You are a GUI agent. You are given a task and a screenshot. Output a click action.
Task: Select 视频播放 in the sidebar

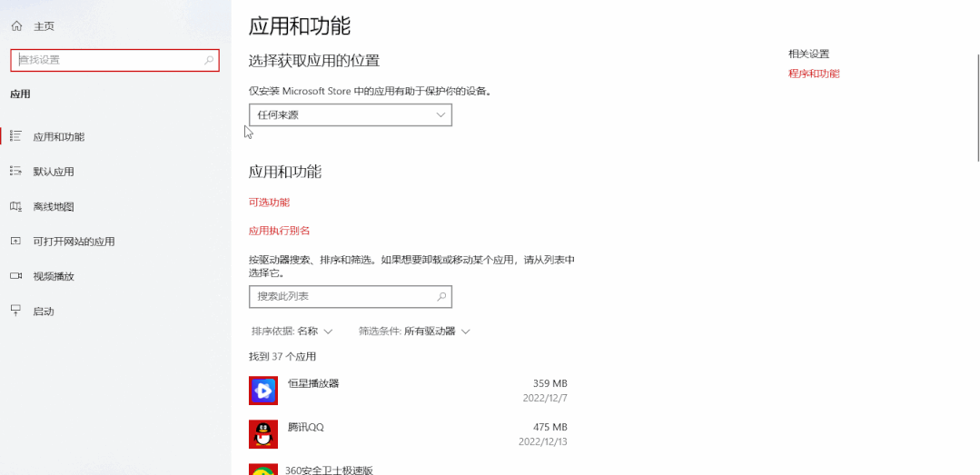click(53, 276)
